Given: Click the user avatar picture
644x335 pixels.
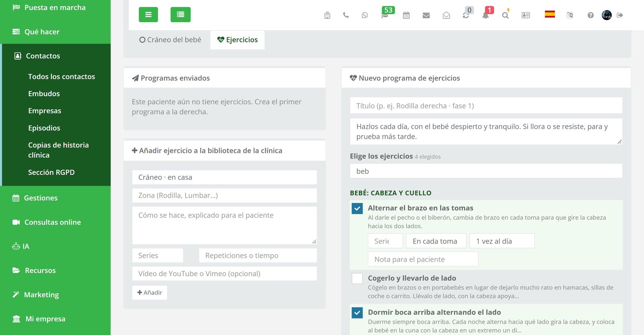Looking at the screenshot, I should (607, 15).
